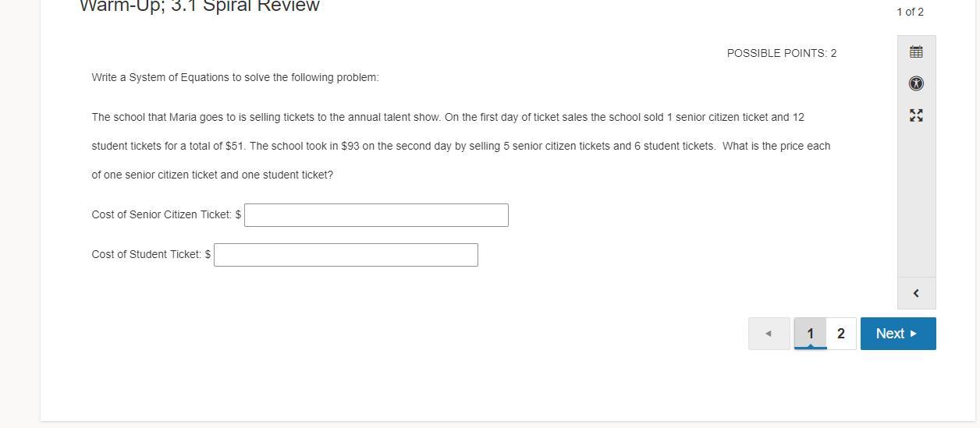Go to the previous question arrow
The height and width of the screenshot is (428, 980).
click(769, 334)
